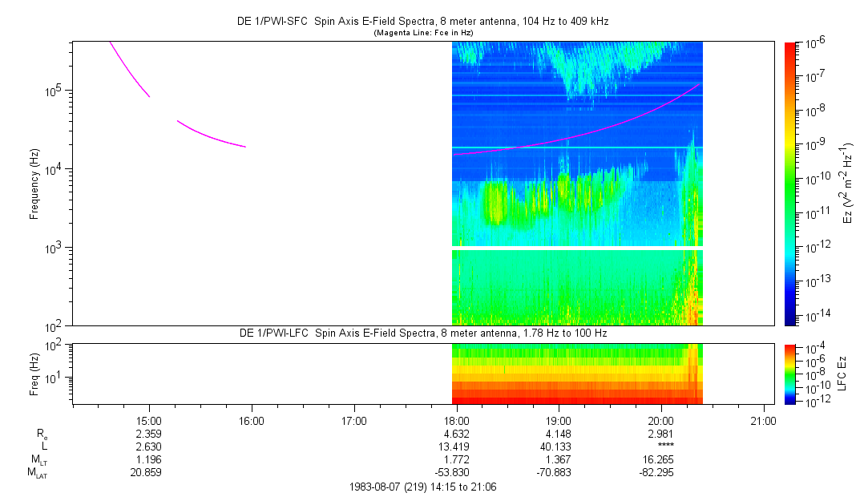Click the L value 13.419
Viewport: 868px width, 497px height.
click(x=456, y=446)
